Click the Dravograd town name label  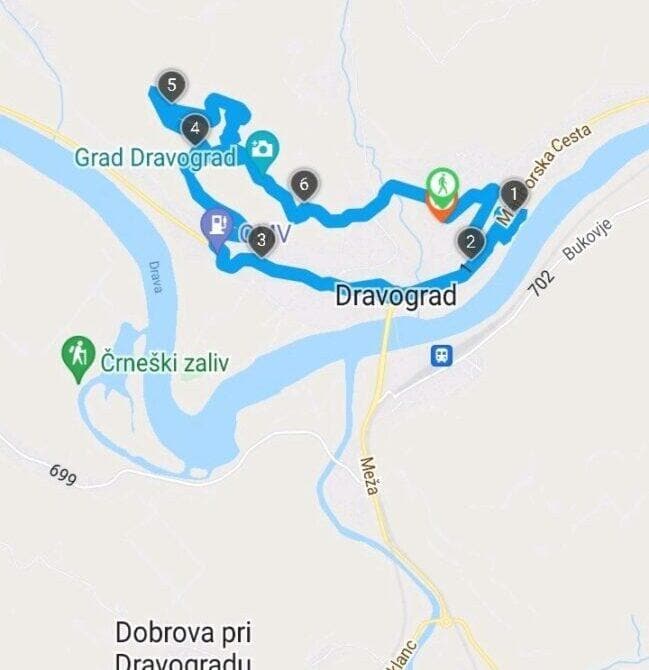tap(396, 296)
